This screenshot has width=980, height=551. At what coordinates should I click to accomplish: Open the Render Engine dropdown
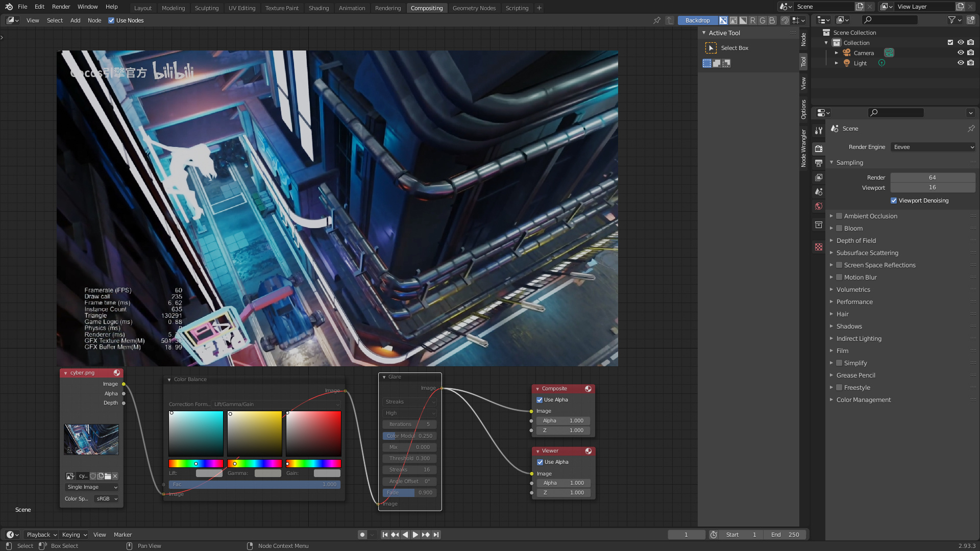coord(933,147)
